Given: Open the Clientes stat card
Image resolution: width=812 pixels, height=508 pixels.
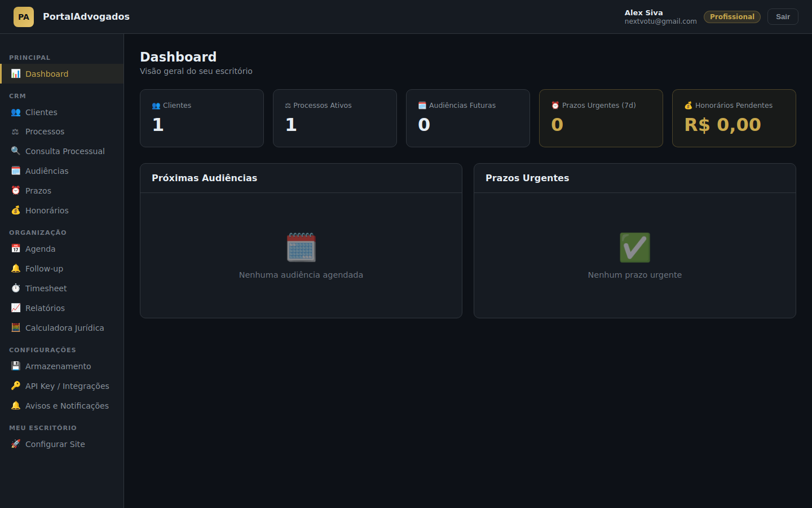Looking at the screenshot, I should [x=201, y=118].
